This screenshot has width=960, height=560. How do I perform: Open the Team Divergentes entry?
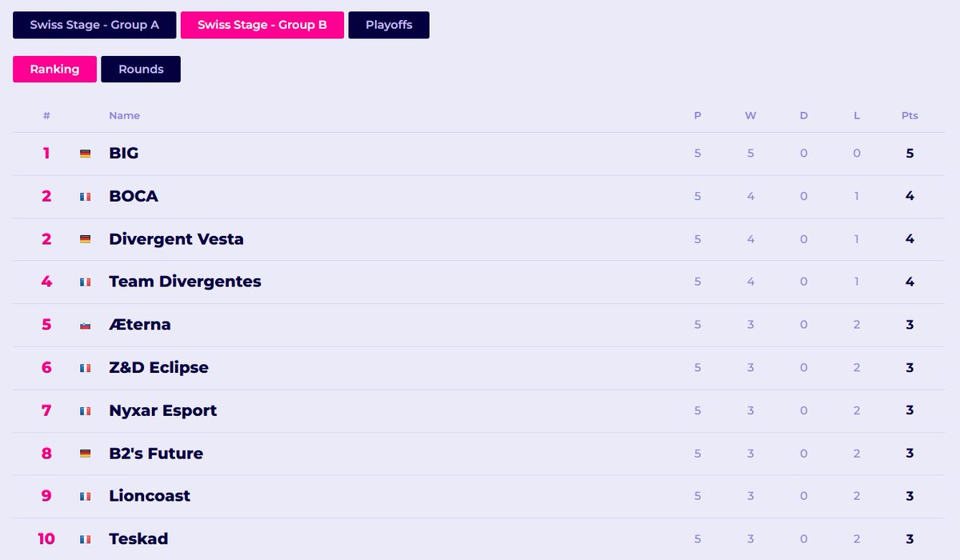point(185,282)
